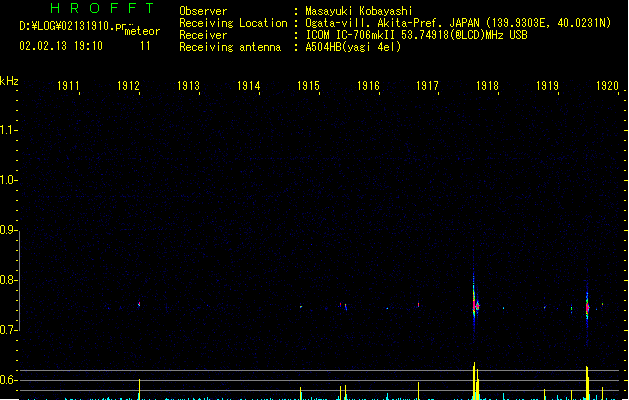
Task: Click the 'Receiving Location' label
Action: point(233,23)
